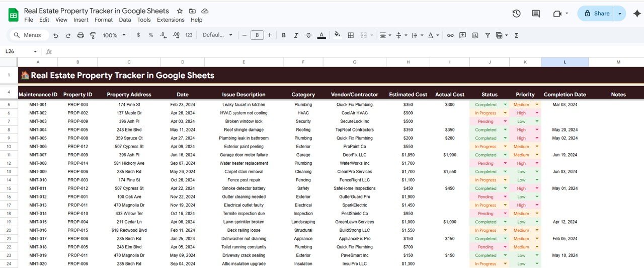The height and width of the screenshot is (268, 644).
Task: Click the Share button
Action: click(x=596, y=14)
